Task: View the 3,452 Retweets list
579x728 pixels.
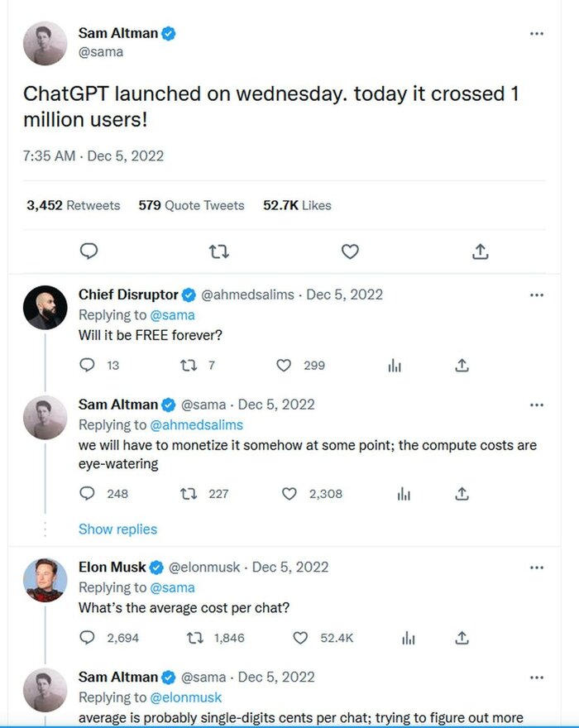Action: pos(73,205)
